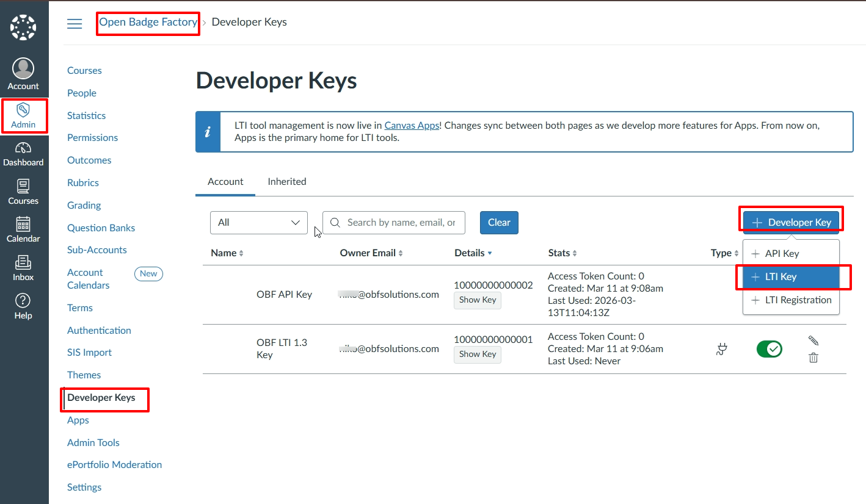Open the ePortfolio Moderation sidebar link

point(114,465)
